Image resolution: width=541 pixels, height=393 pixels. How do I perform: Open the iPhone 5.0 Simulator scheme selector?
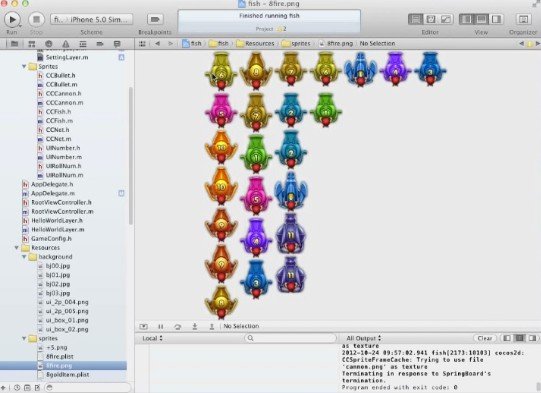91,19
